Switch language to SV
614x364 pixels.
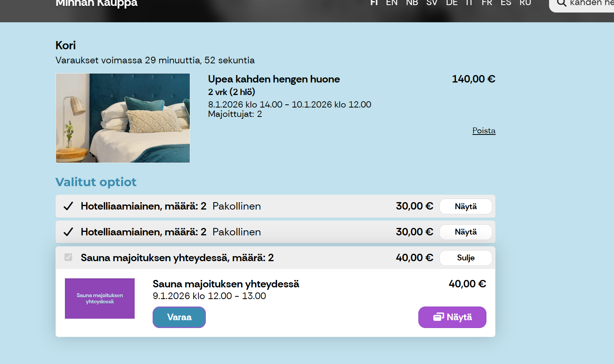point(432,3)
